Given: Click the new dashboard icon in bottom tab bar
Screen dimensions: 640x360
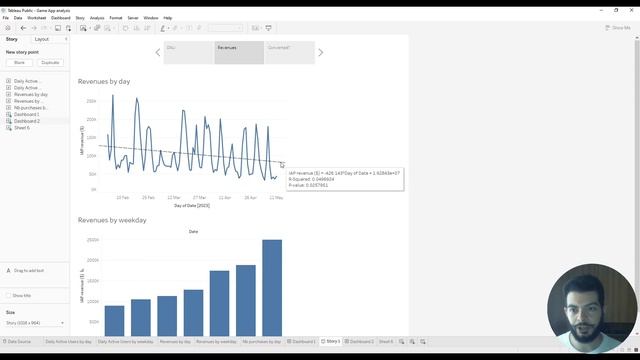Looking at the screenshot, I should pos(412,341).
